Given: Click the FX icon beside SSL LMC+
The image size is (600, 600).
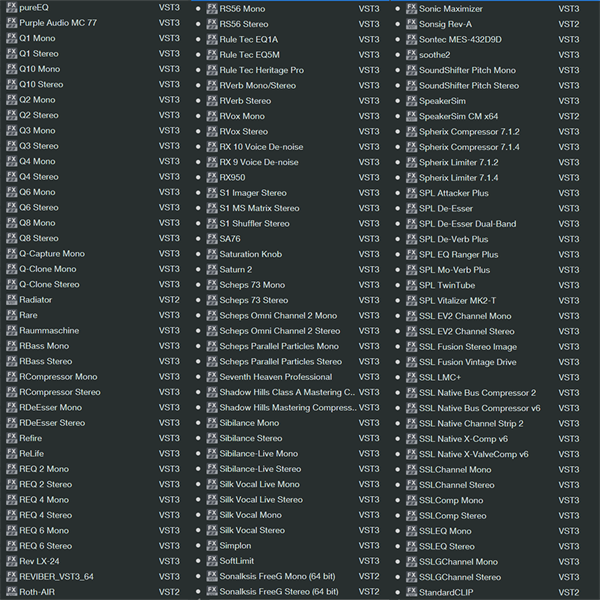Looking at the screenshot, I should [x=411, y=377].
